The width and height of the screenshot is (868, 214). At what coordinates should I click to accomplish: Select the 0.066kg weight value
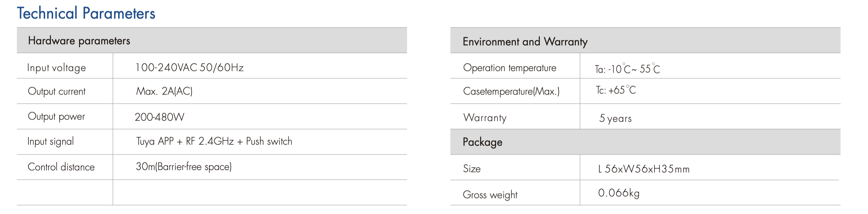[619, 193]
